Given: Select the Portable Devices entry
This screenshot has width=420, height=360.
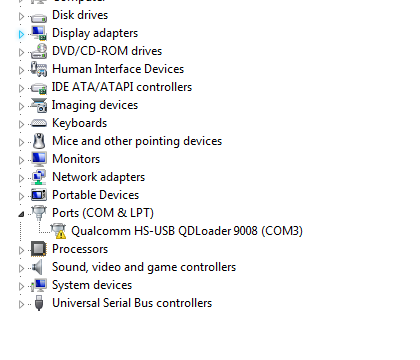Looking at the screenshot, I should click(x=96, y=195).
